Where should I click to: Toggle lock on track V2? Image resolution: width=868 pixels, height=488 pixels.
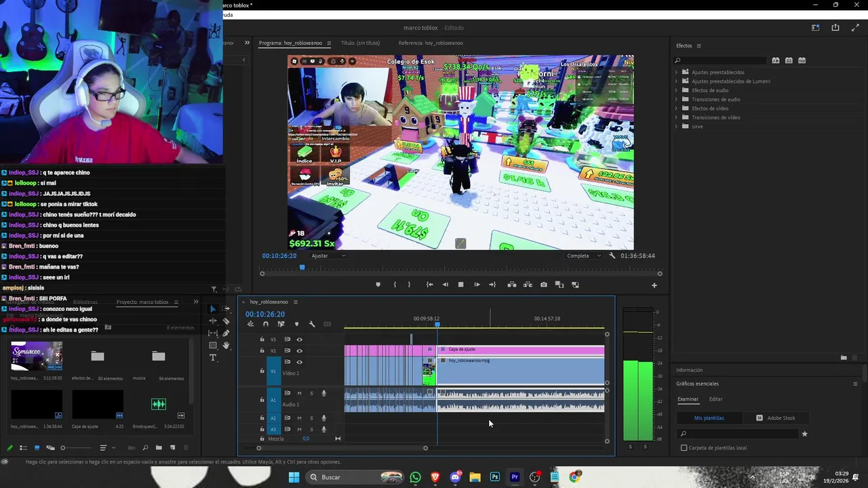click(x=262, y=350)
